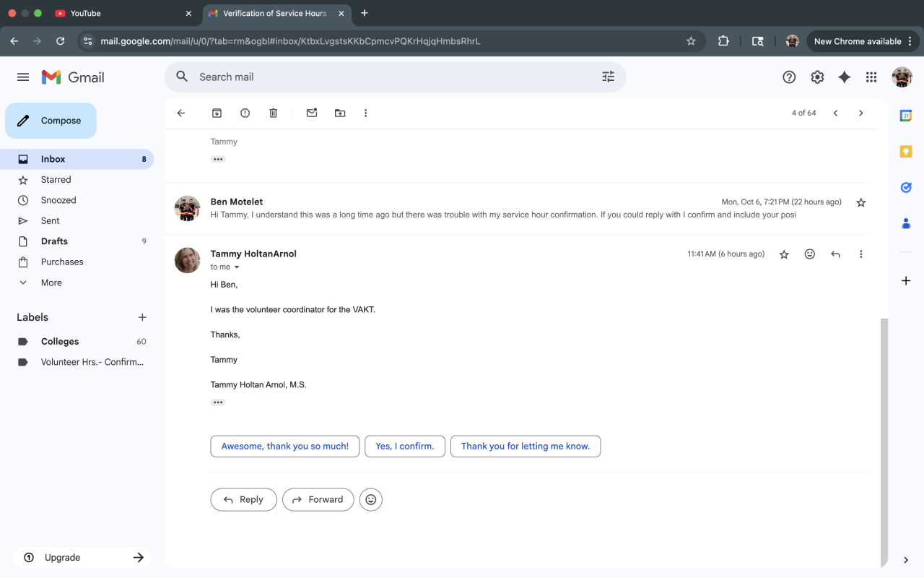Click the 'Yes, I confirm.' smart reply

pos(405,447)
